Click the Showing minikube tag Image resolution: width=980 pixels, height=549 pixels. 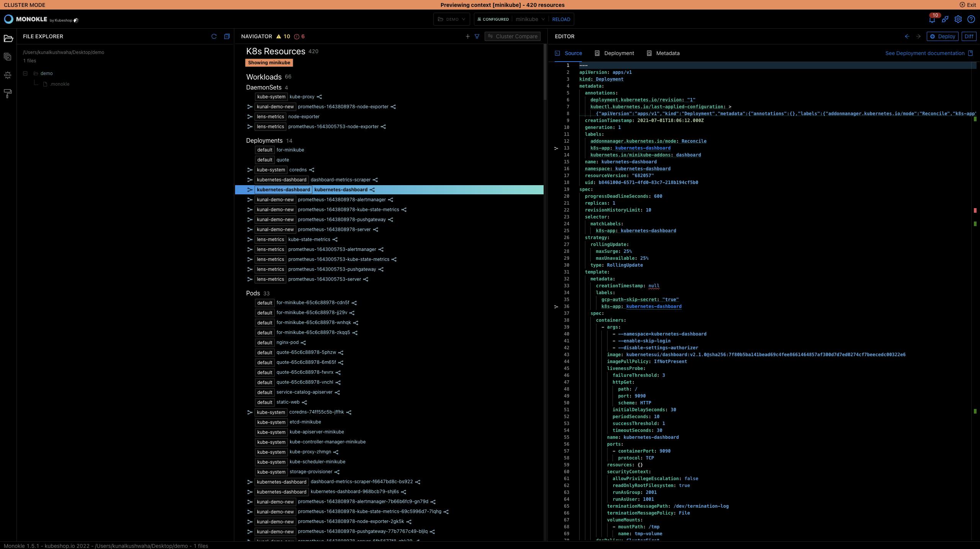269,63
